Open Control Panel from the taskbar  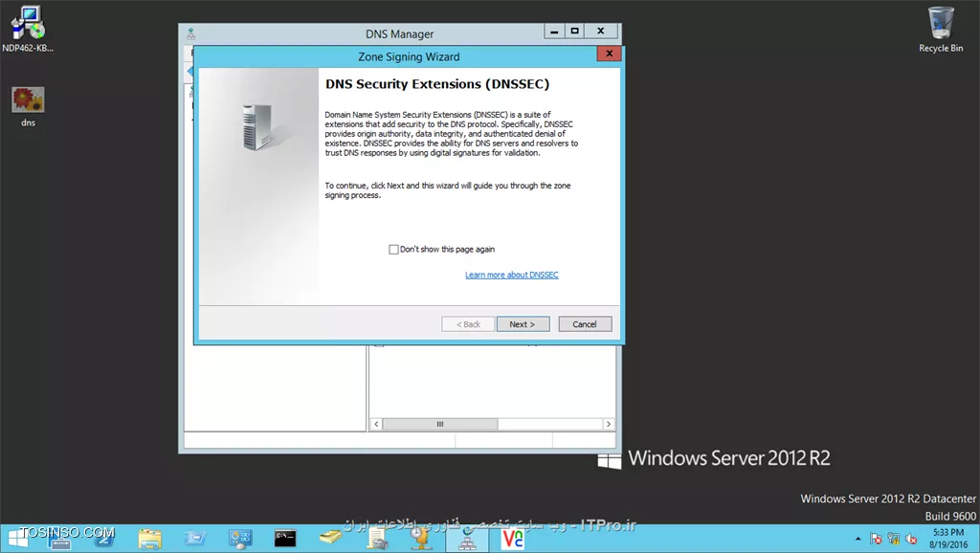(240, 539)
